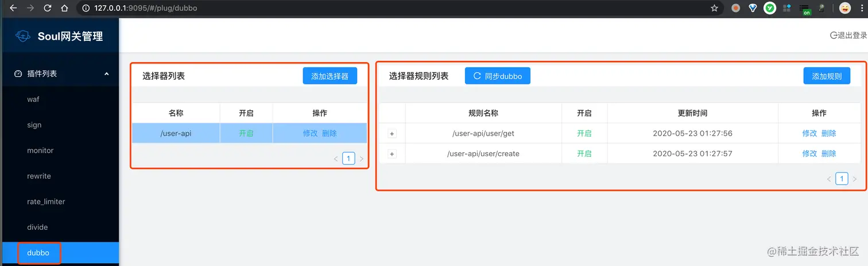Click 修改 for /user-api/user/create rule
Image resolution: width=868 pixels, height=266 pixels.
809,153
